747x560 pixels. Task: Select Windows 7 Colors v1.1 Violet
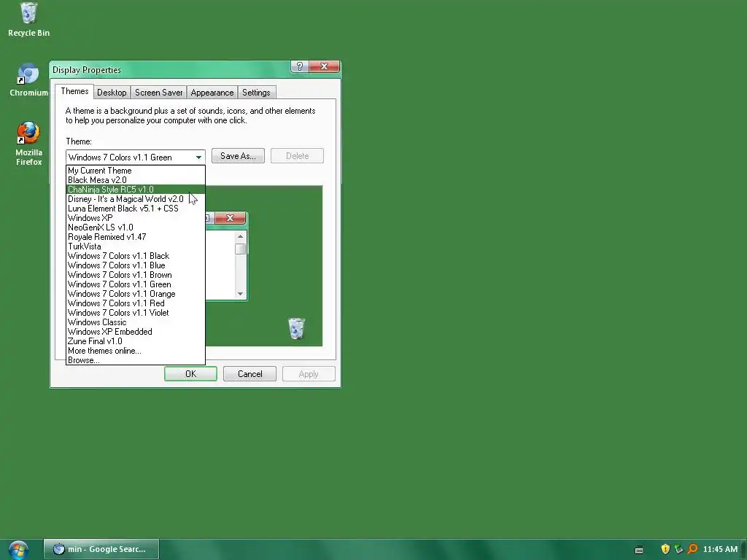pos(136,313)
